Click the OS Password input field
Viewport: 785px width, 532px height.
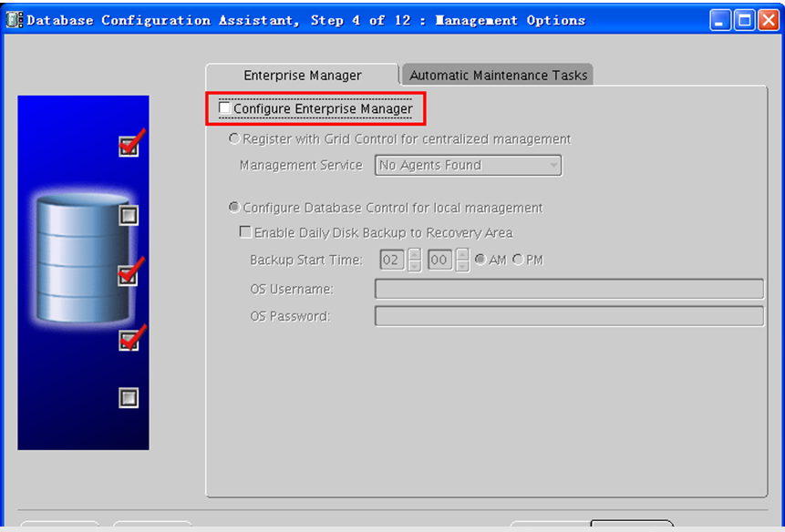[569, 316]
